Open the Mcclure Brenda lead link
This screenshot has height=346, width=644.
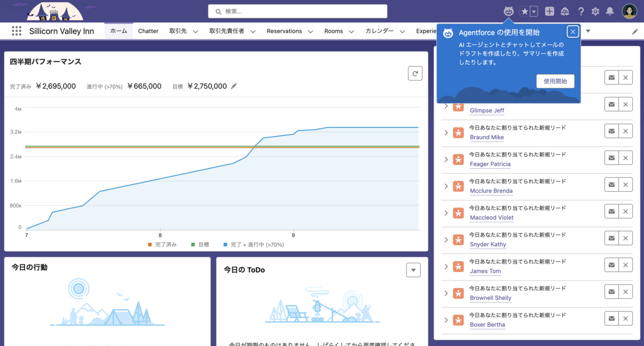491,191
